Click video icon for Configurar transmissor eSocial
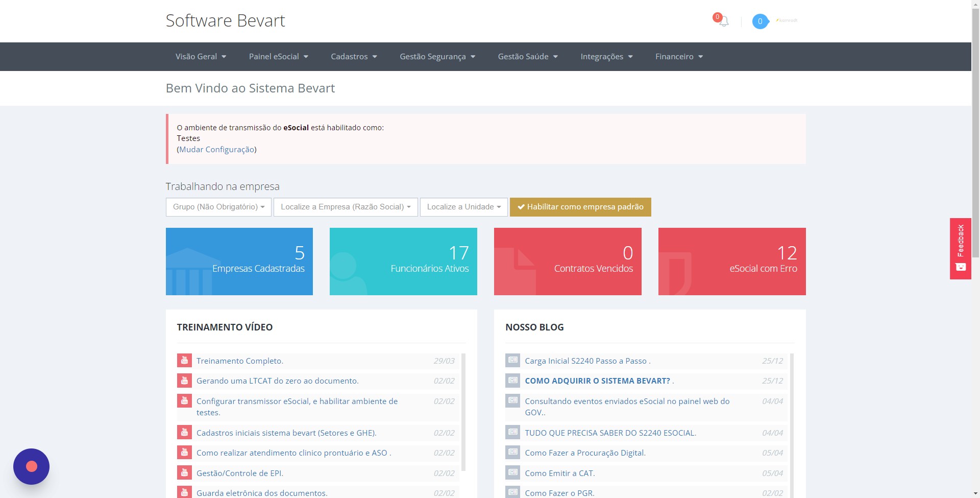Screen dimensions: 980x498 (x=184, y=401)
